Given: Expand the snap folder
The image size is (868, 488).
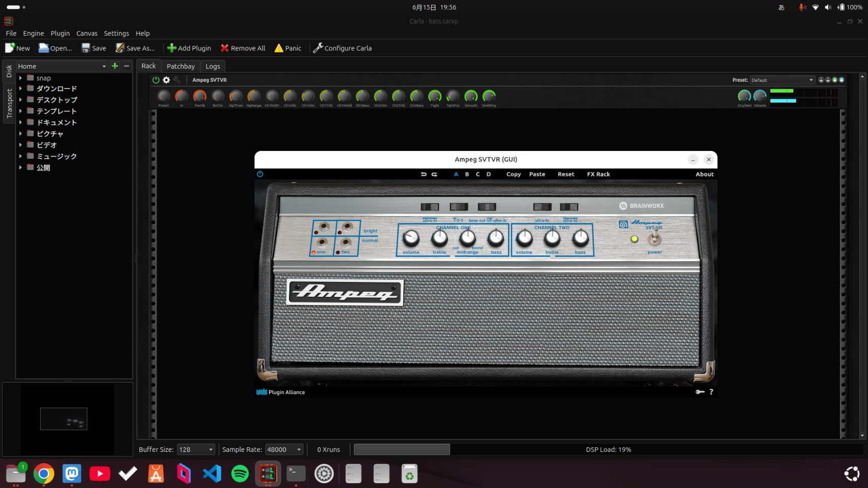Looking at the screenshot, I should [21, 78].
